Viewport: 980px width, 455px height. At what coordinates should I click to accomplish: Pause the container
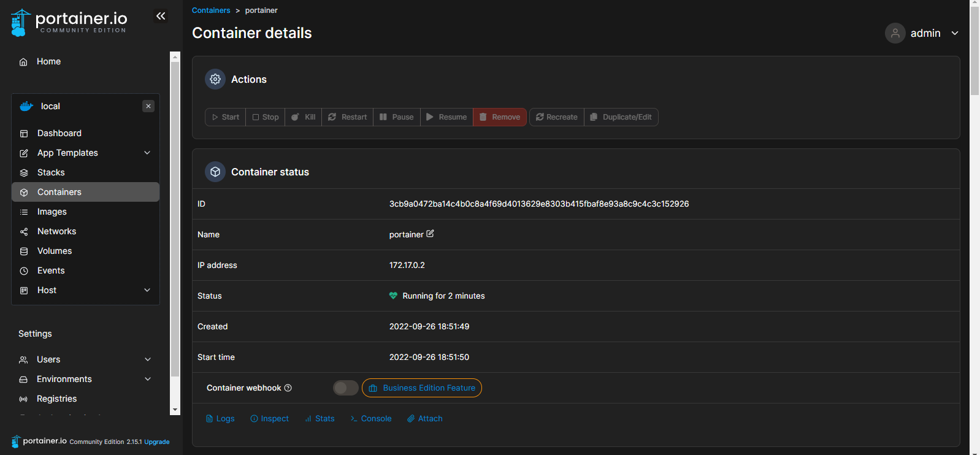click(397, 117)
